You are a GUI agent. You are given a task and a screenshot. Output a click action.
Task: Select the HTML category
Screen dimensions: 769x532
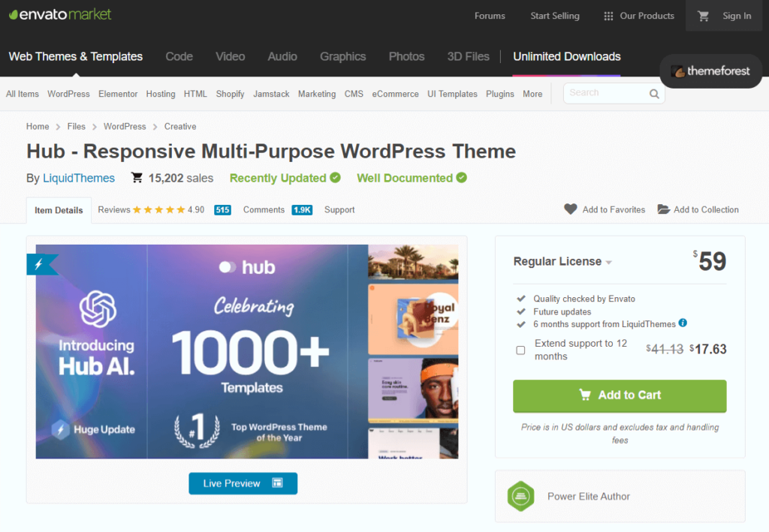point(195,94)
